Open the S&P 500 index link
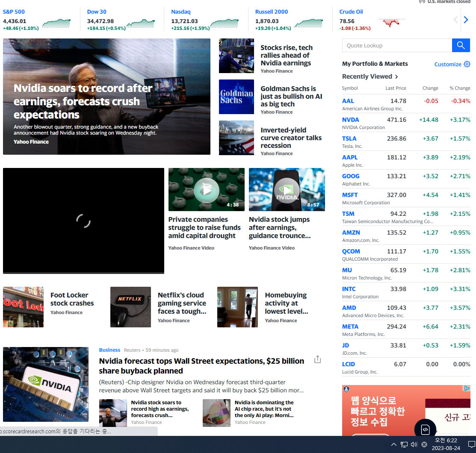The height and width of the screenshot is (453, 476). pyautogui.click(x=14, y=12)
